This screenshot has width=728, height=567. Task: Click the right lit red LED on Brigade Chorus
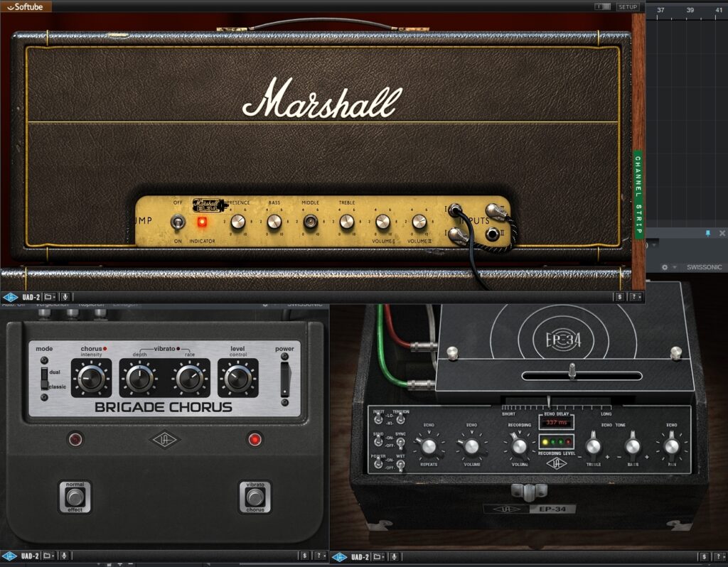point(255,439)
